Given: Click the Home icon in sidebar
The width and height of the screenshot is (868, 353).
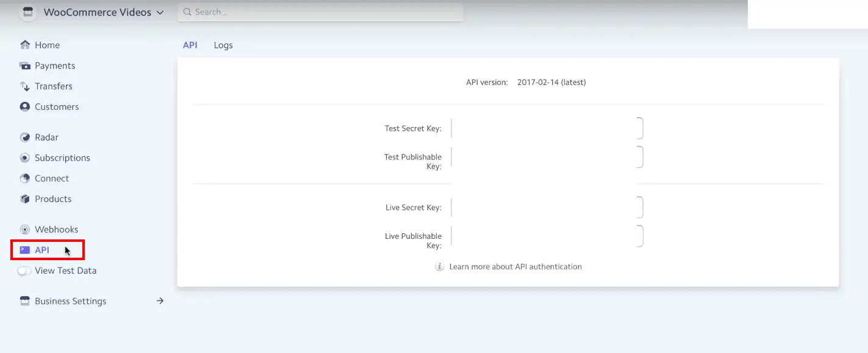Looking at the screenshot, I should [25, 45].
